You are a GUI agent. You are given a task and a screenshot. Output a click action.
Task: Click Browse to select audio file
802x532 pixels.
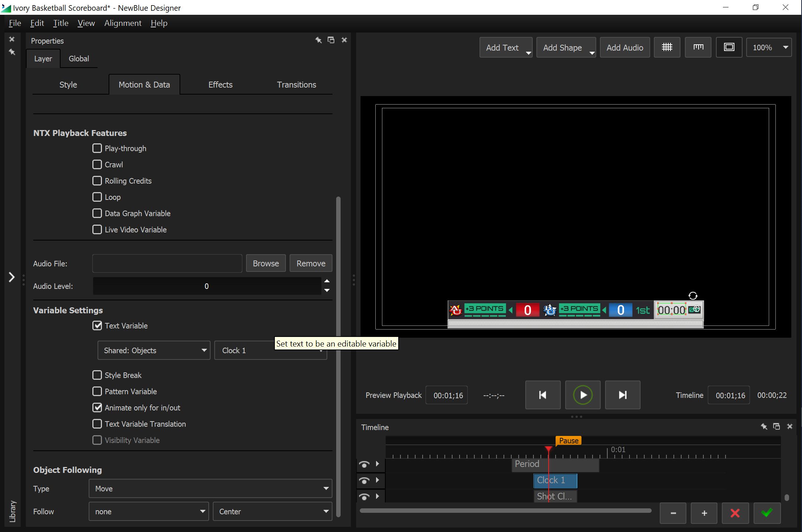point(265,263)
